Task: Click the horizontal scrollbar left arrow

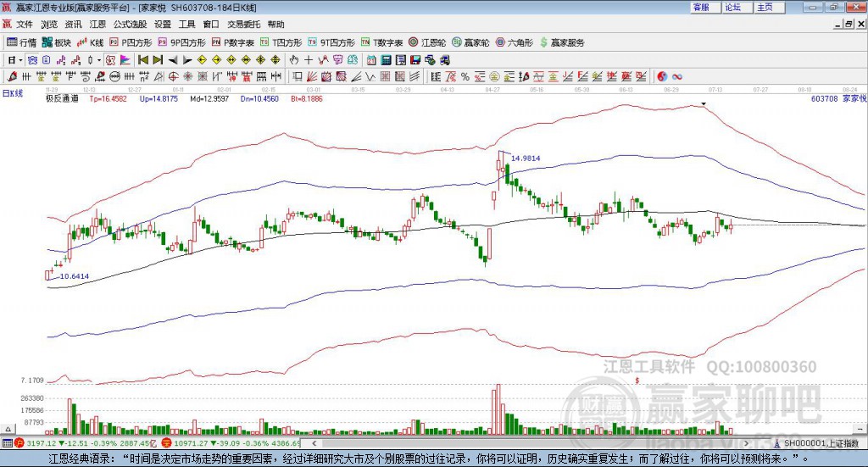Action: pos(314,443)
